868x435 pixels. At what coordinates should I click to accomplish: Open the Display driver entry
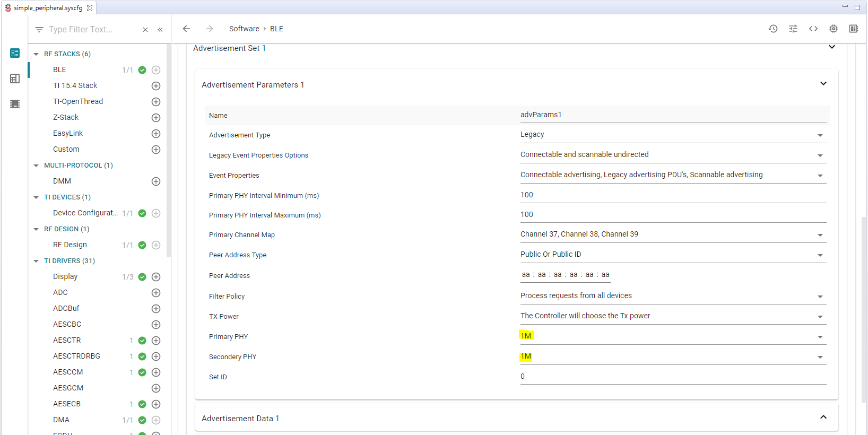click(x=65, y=276)
